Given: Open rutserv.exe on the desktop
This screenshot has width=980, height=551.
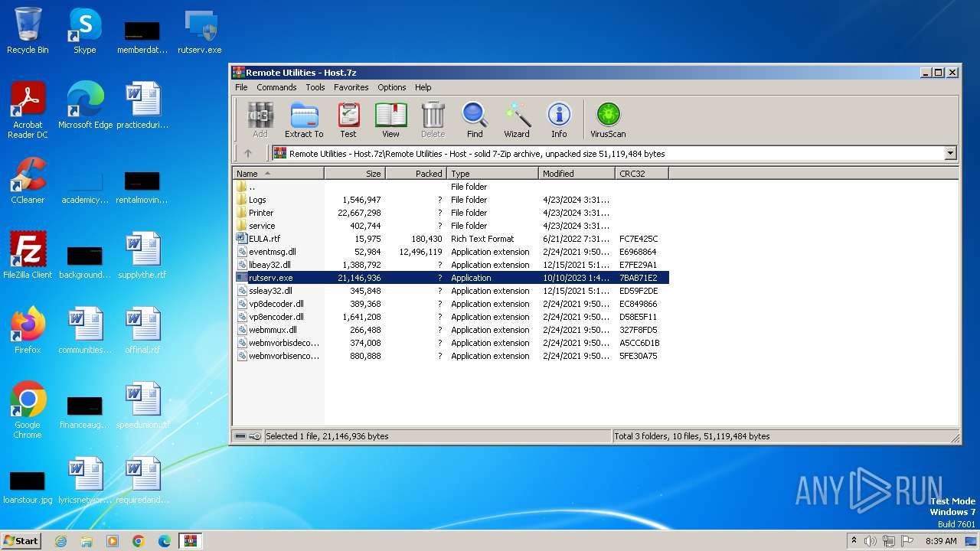Looking at the screenshot, I should tap(200, 31).
